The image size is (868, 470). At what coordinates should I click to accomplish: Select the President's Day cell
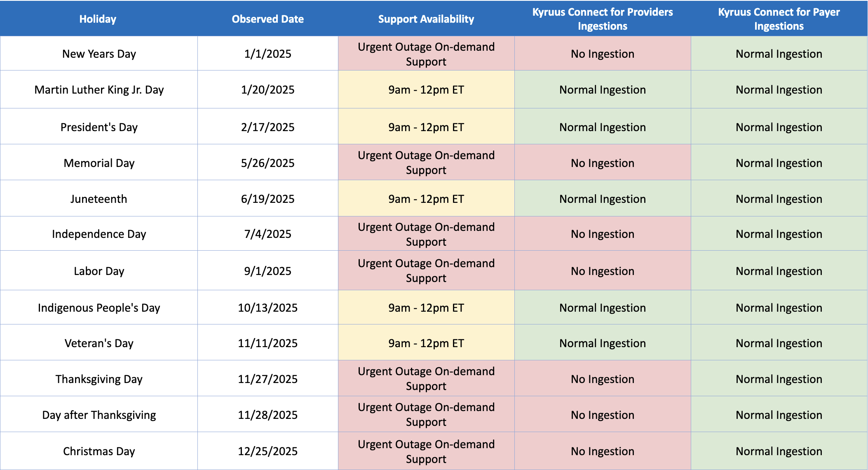tap(99, 127)
